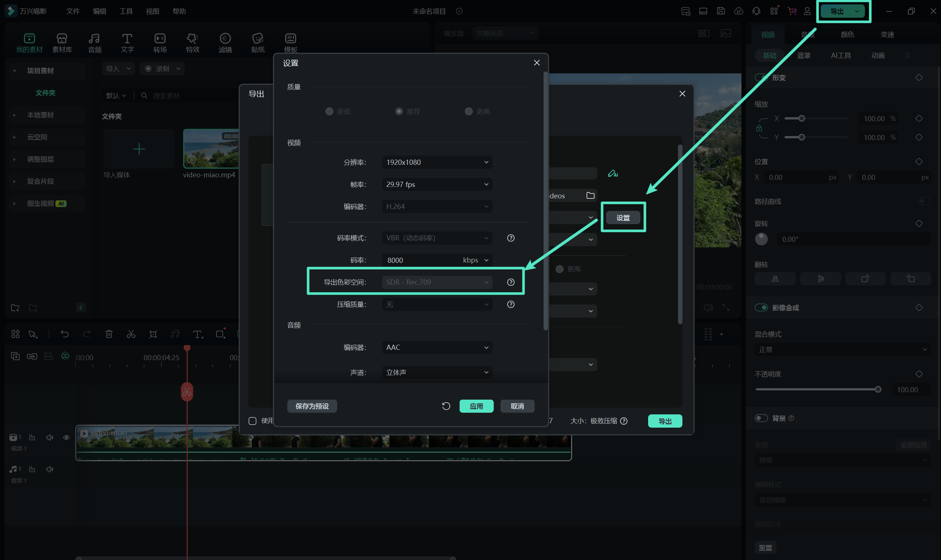Expand the audio 编码器 AAC dropdown
This screenshot has width=941, height=560.
coord(437,348)
